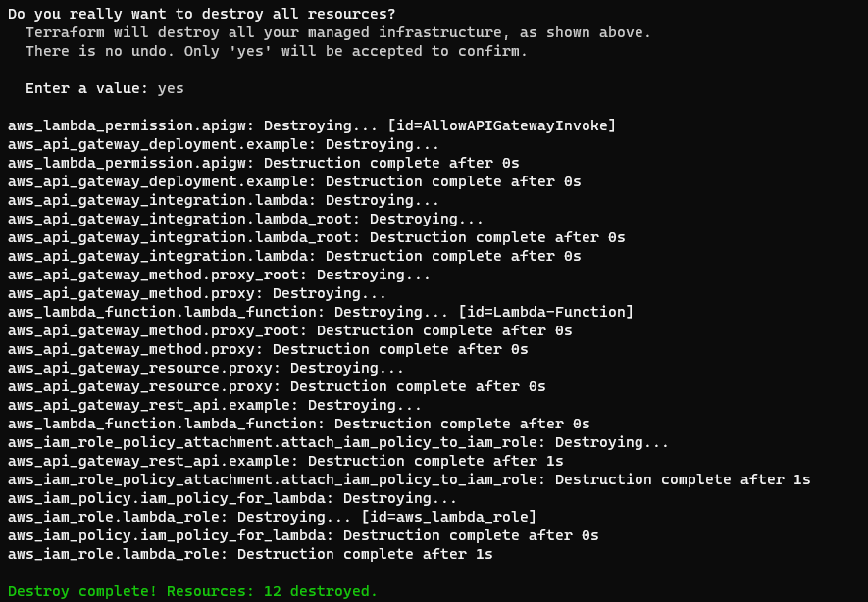Click the aws_iam_role_policy_attachment Destroying line
Image resolution: width=868 pixels, height=602 pixels.
[x=338, y=442]
